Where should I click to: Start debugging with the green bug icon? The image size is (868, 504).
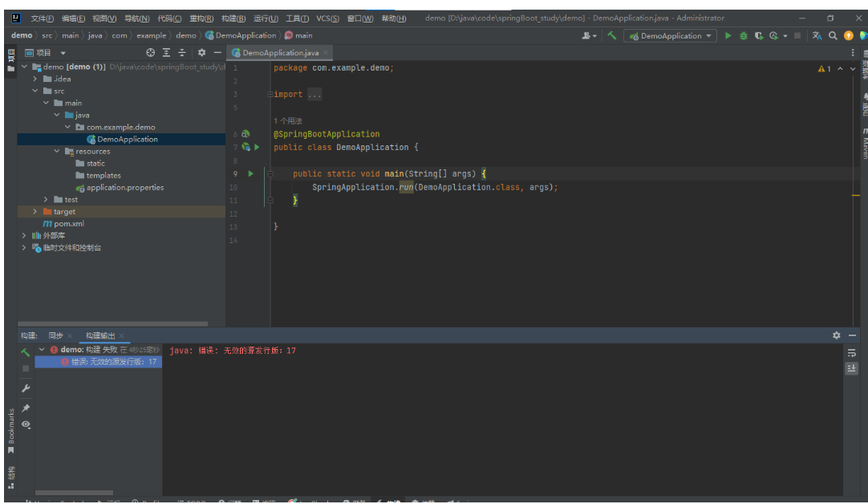(744, 35)
